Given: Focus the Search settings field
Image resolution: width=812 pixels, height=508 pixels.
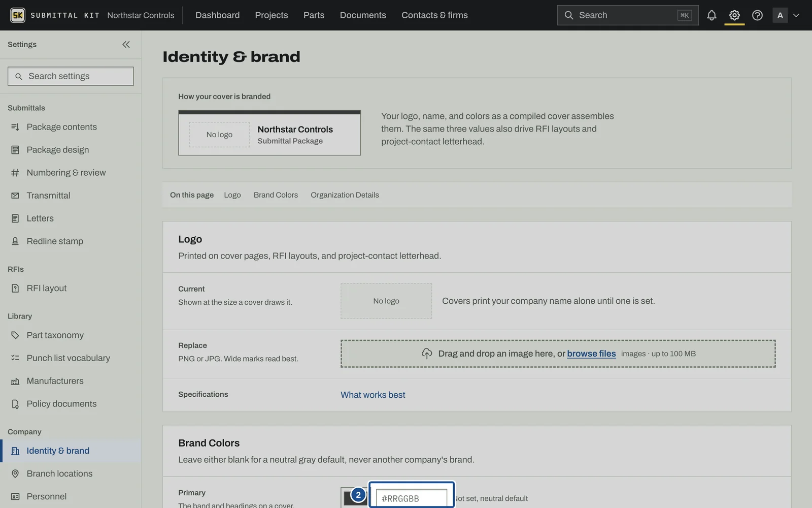Looking at the screenshot, I should click(x=71, y=76).
